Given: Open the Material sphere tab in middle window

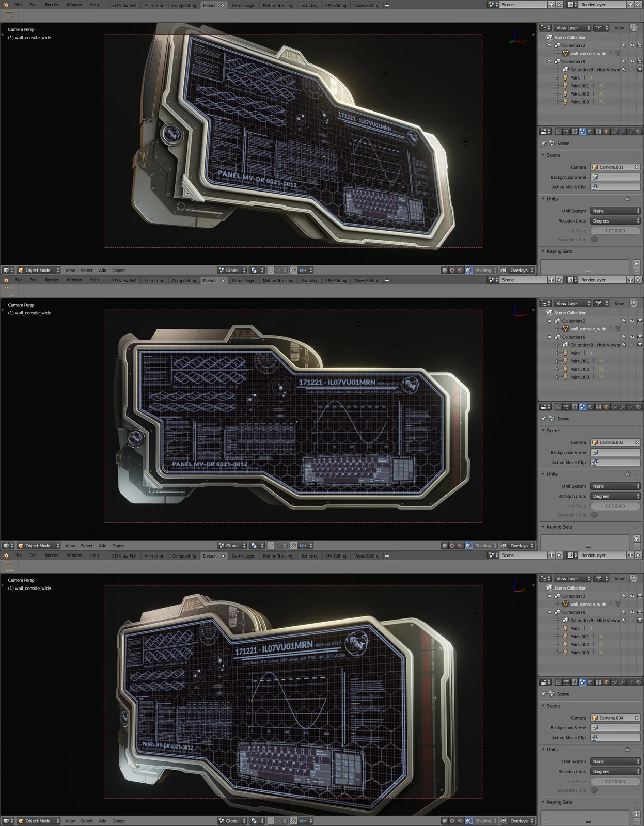Looking at the screenshot, I should click(638, 407).
